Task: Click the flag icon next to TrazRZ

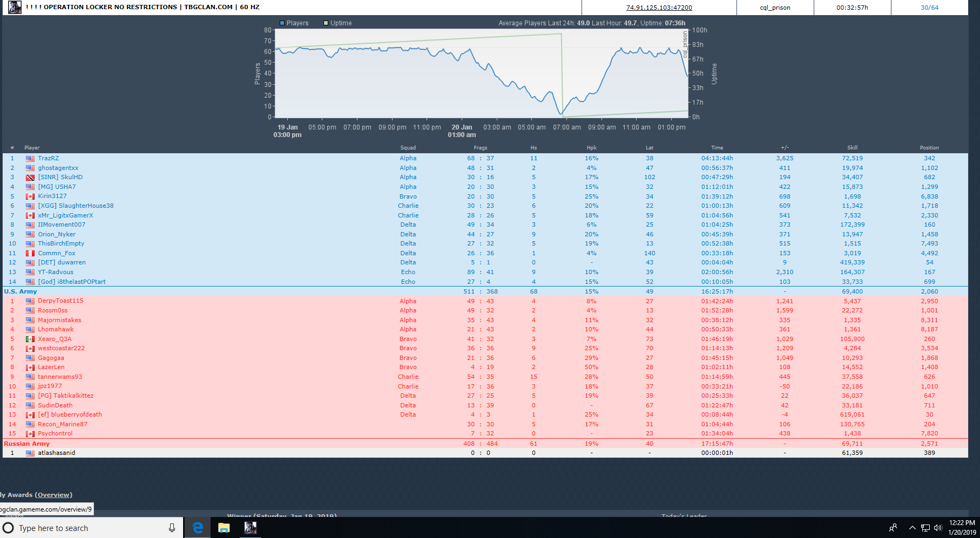Action: pyautogui.click(x=30, y=159)
